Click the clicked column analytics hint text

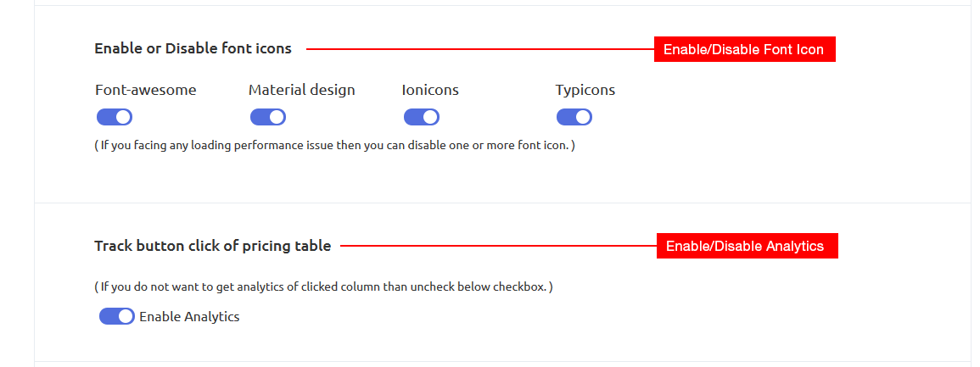pos(324,287)
